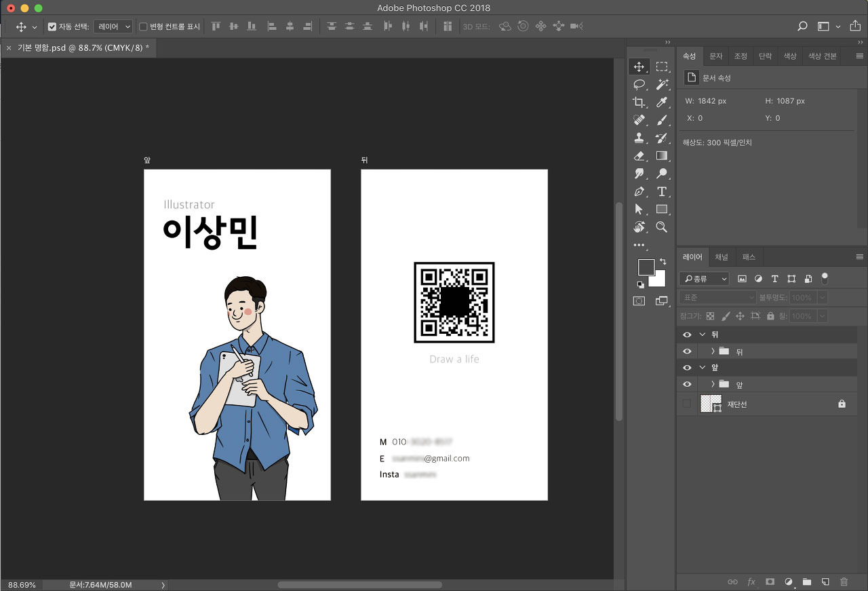Open the 문자 panel tab
This screenshot has height=591, width=868.
(716, 56)
